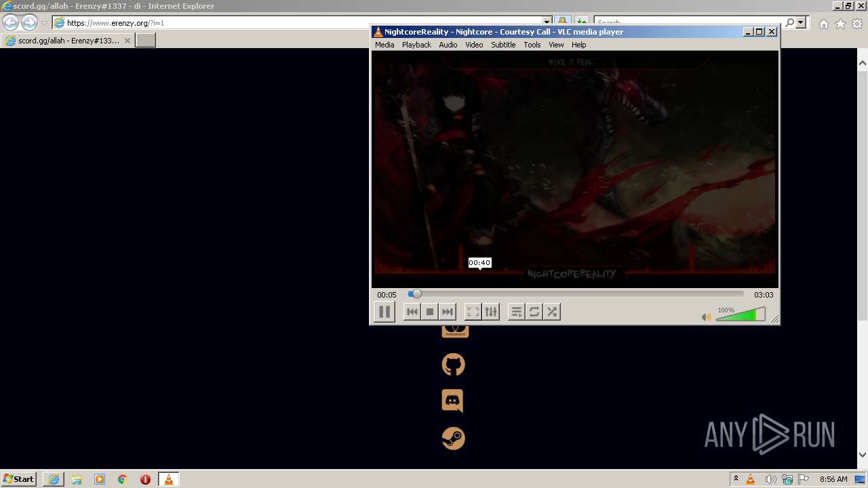Open VLC Help menu

point(578,45)
